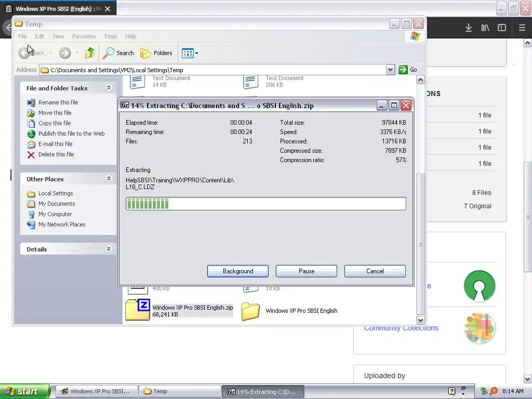532x399 pixels.
Task: Click the Background button in 7-Zip dialog
Action: [x=238, y=271]
